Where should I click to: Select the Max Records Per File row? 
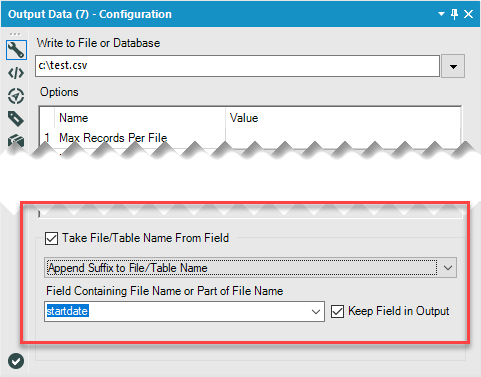(x=250, y=138)
